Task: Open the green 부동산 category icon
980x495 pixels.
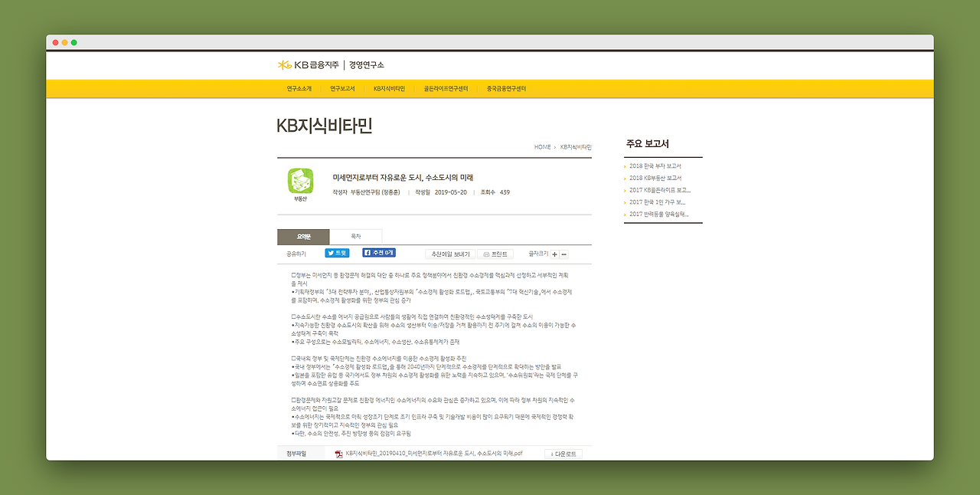Action: click(x=300, y=181)
